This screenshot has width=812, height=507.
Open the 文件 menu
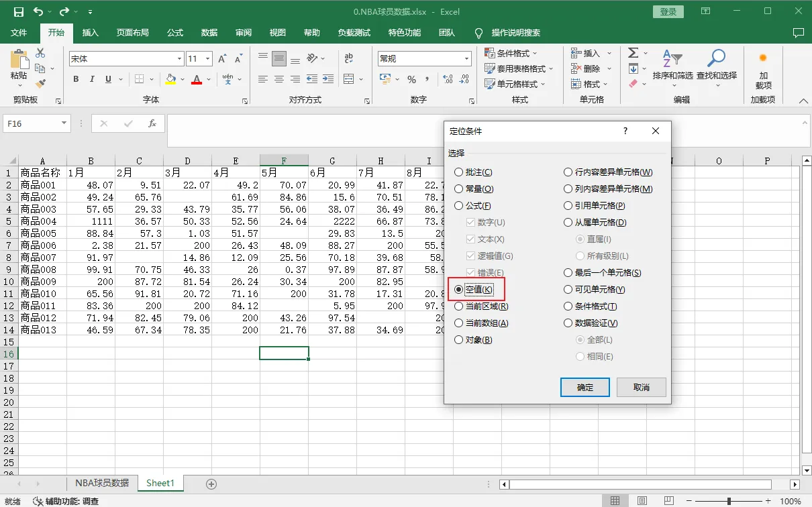point(19,33)
